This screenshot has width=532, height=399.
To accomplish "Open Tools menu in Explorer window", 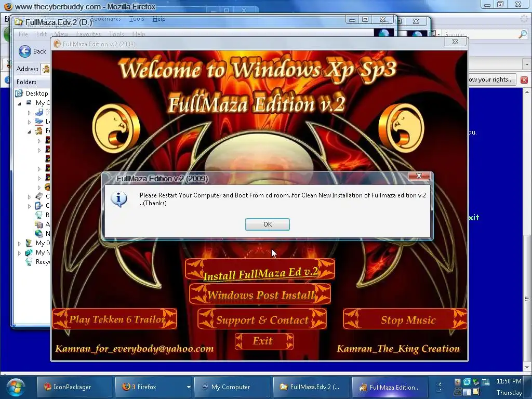I will click(116, 34).
